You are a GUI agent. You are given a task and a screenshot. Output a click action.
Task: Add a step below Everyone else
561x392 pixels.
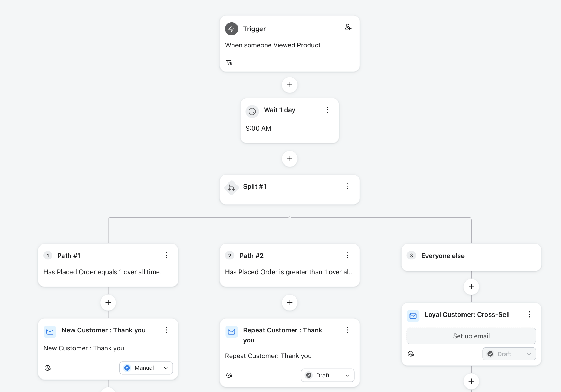click(x=471, y=287)
